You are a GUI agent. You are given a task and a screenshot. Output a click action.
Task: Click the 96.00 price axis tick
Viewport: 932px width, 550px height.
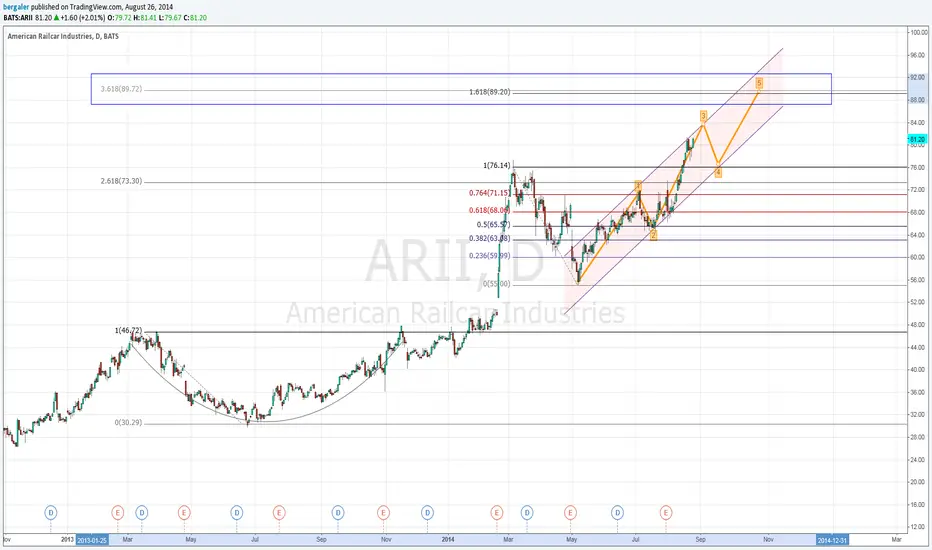(x=918, y=55)
